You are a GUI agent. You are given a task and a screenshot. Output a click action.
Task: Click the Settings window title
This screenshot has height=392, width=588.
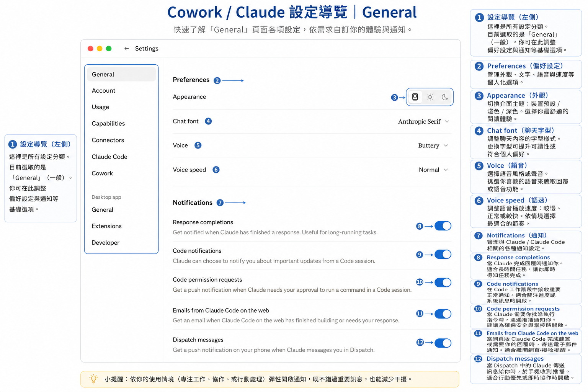pyautogui.click(x=147, y=49)
